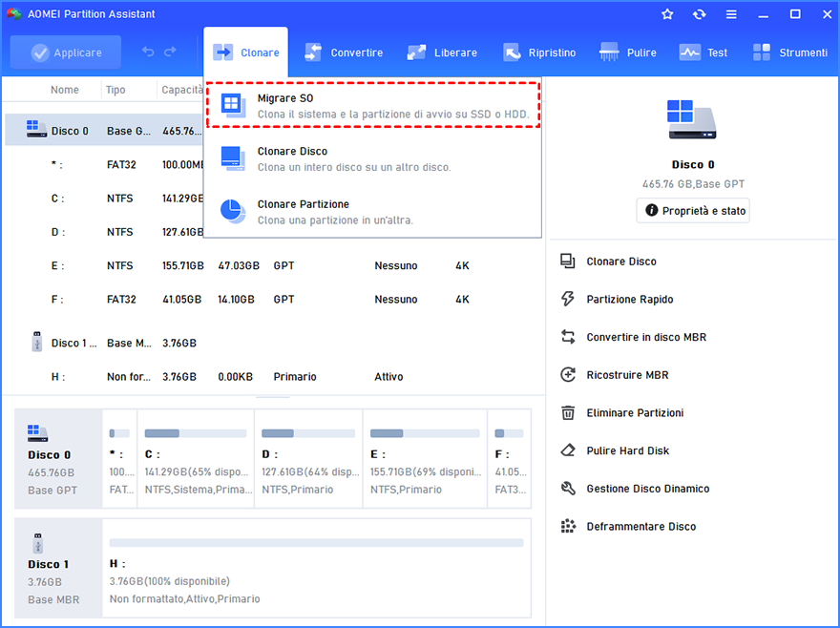Open the Liberare menu

[x=442, y=52]
